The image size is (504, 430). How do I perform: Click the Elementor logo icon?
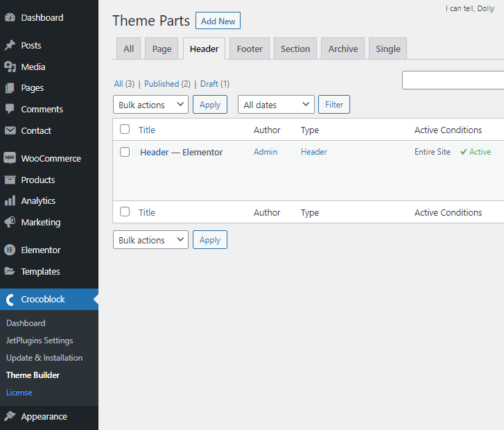[x=10, y=250]
